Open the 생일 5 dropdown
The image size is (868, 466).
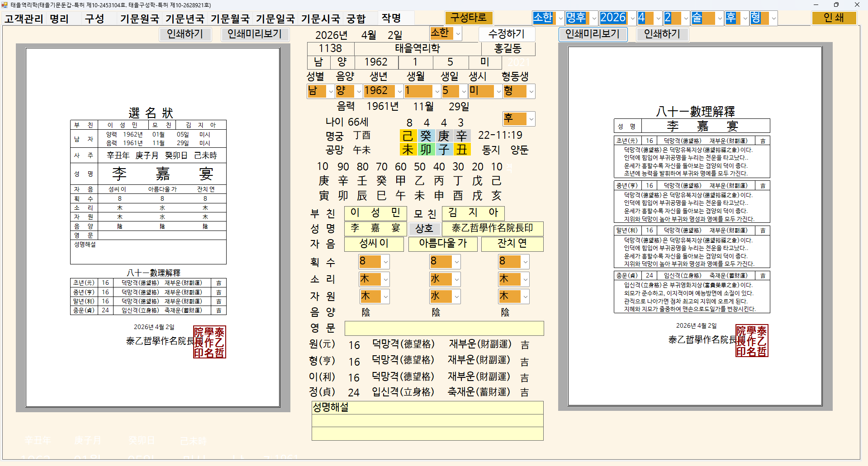[464, 91]
